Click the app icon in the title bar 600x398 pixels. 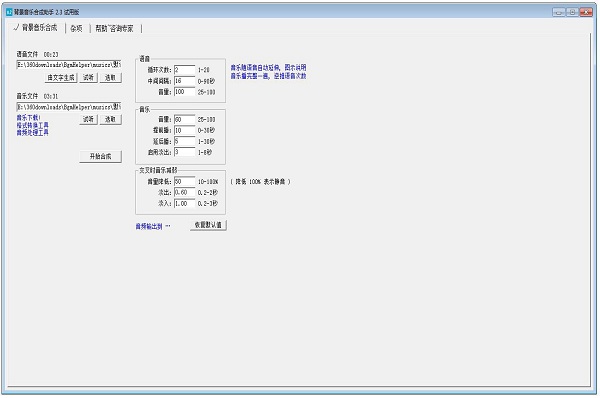pyautogui.click(x=9, y=12)
